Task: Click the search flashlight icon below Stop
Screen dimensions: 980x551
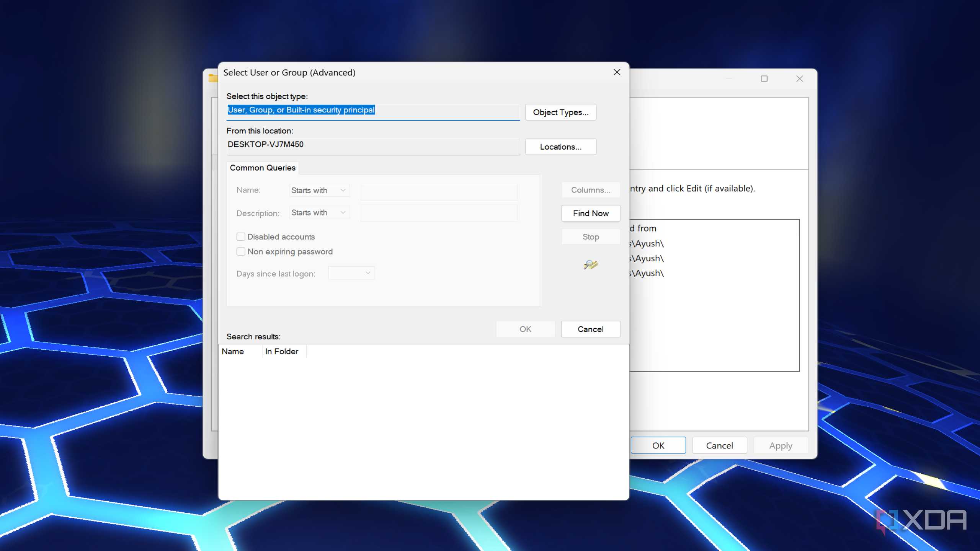Action: [590, 264]
